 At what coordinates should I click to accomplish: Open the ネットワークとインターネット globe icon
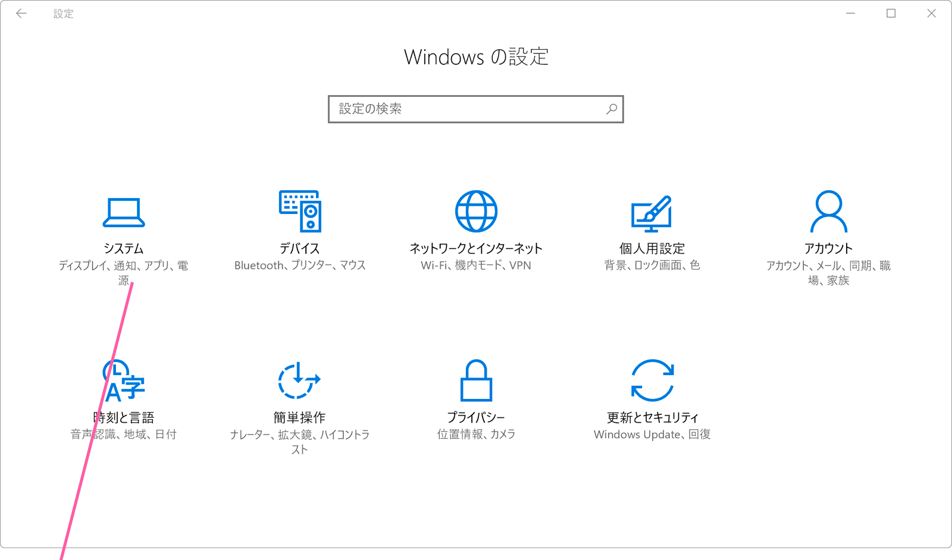click(476, 211)
